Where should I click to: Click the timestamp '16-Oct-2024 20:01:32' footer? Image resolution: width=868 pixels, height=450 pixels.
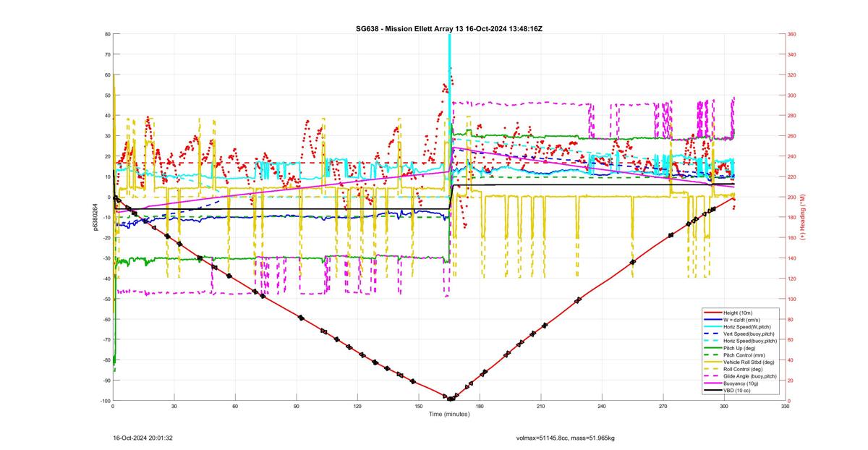coord(142,438)
